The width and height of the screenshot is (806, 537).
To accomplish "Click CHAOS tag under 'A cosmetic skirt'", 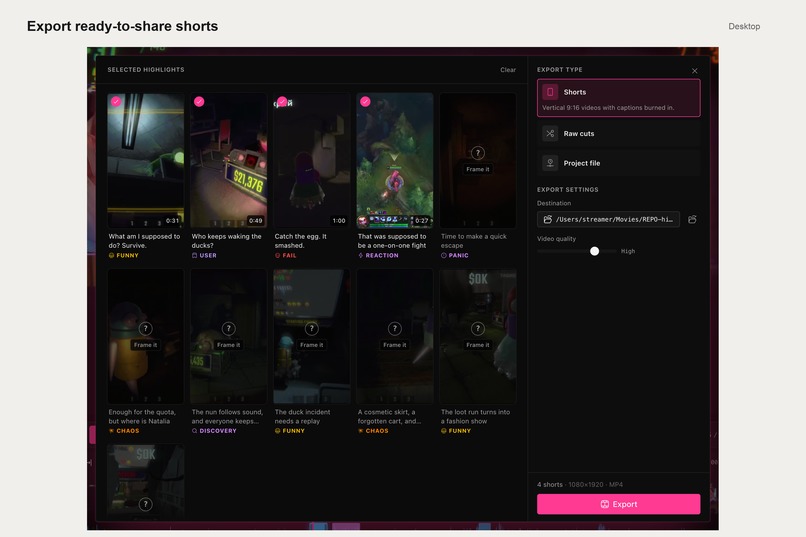I will [x=373, y=431].
